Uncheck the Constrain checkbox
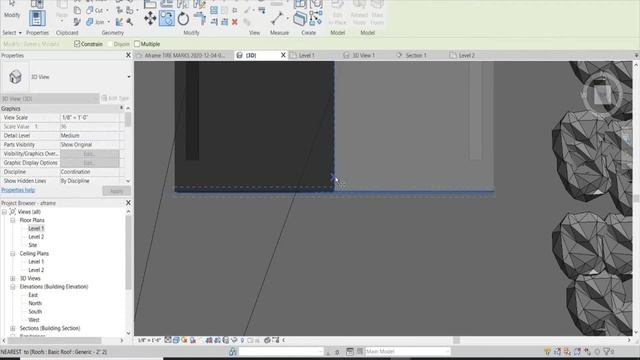Viewport: 640px width, 360px height. tap(77, 44)
